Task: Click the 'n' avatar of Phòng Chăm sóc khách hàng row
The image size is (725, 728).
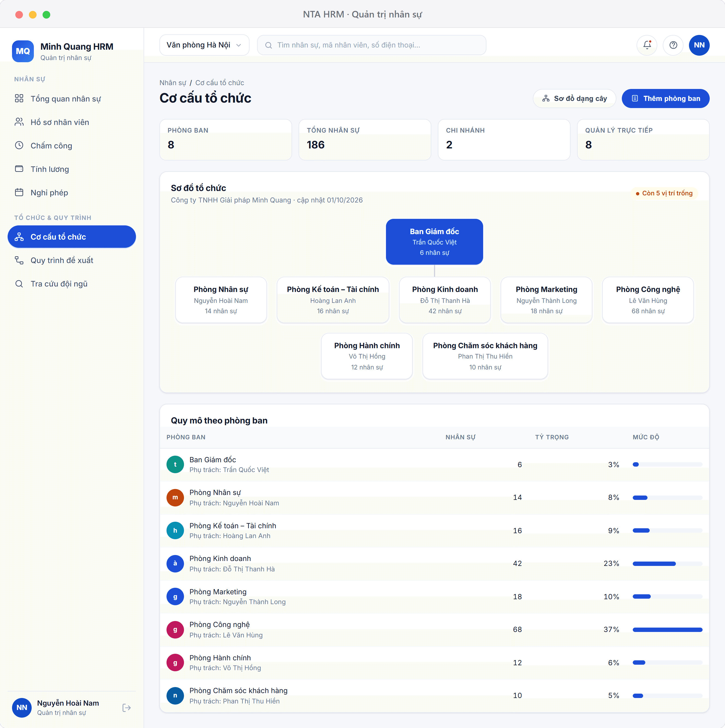Action: click(x=175, y=696)
